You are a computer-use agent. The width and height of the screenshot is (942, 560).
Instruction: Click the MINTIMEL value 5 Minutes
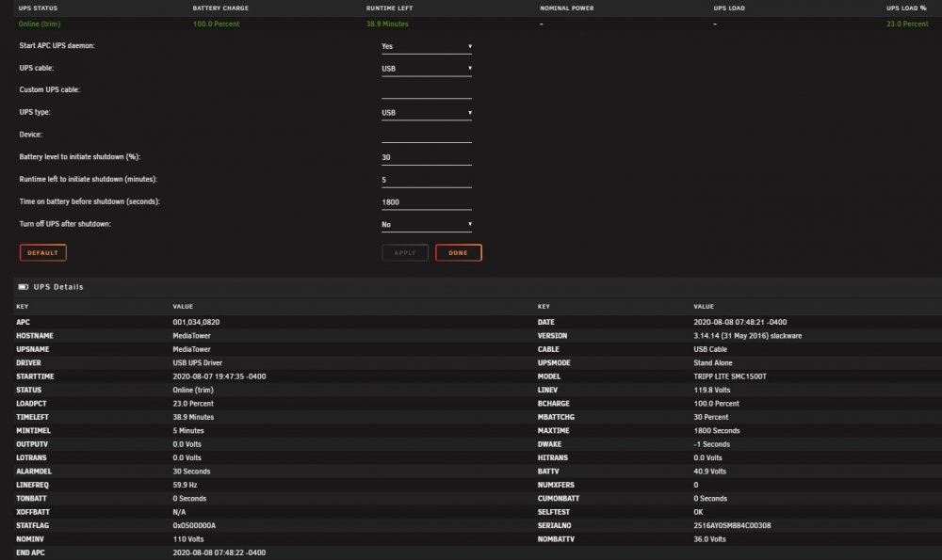tap(188, 431)
